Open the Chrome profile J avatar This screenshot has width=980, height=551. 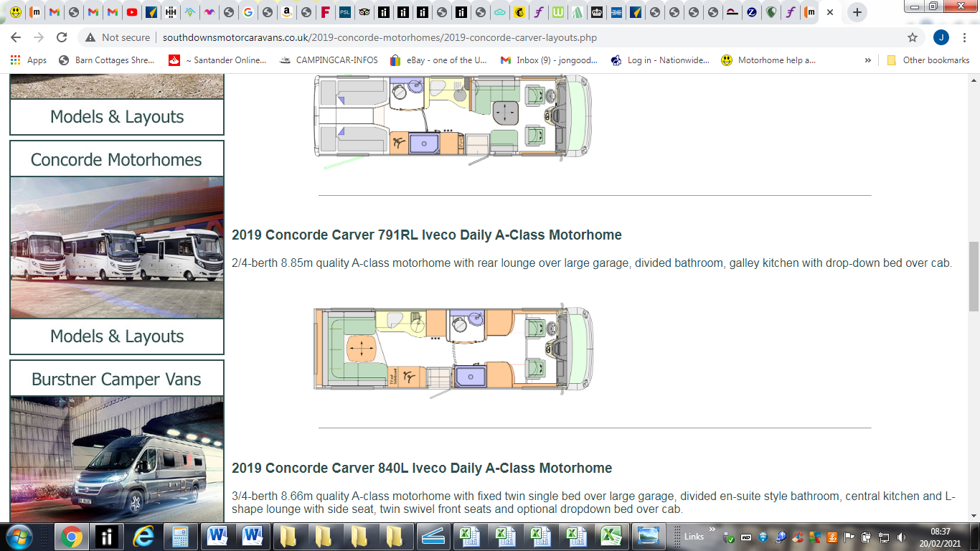tap(941, 37)
